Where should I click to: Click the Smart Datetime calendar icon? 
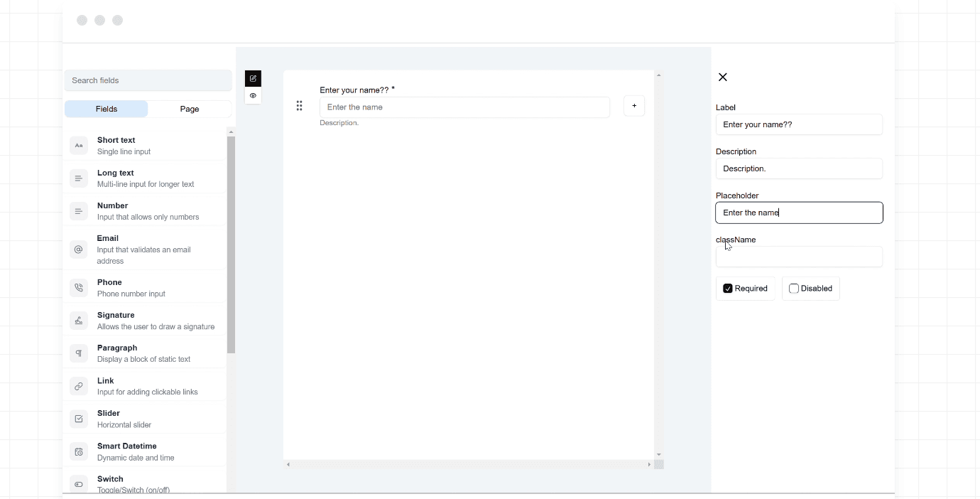pos(79,451)
